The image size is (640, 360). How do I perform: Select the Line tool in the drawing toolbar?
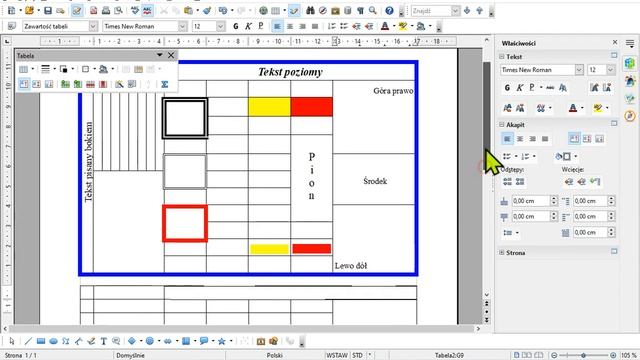tap(28, 341)
